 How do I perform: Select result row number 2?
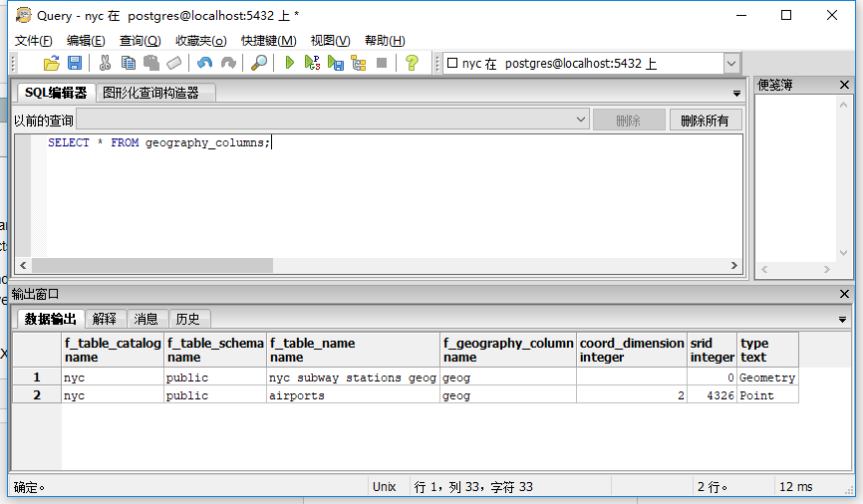point(37,394)
